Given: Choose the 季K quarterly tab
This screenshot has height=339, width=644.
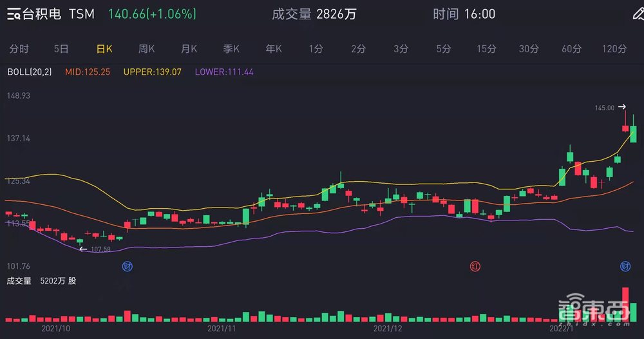Looking at the screenshot, I should coord(231,48).
